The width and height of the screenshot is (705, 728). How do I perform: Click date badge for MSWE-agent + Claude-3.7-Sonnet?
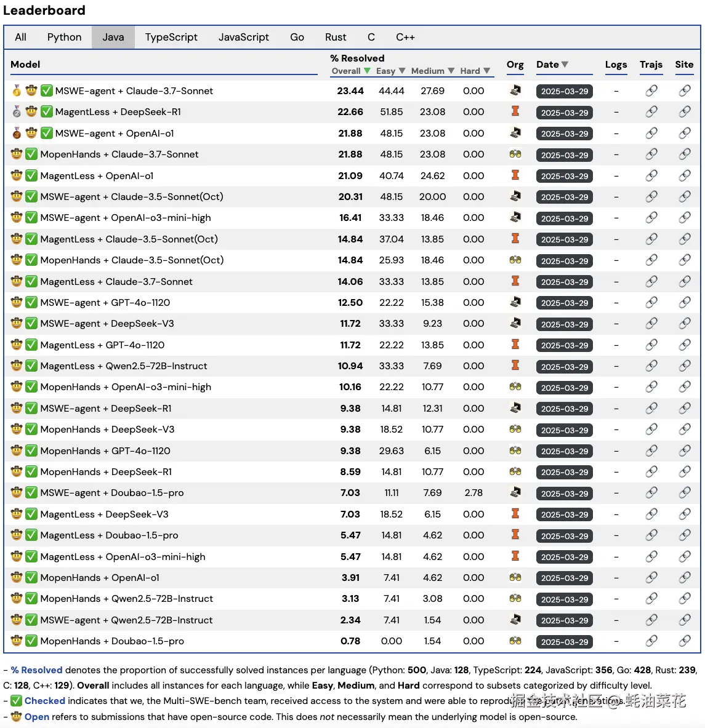click(x=564, y=91)
